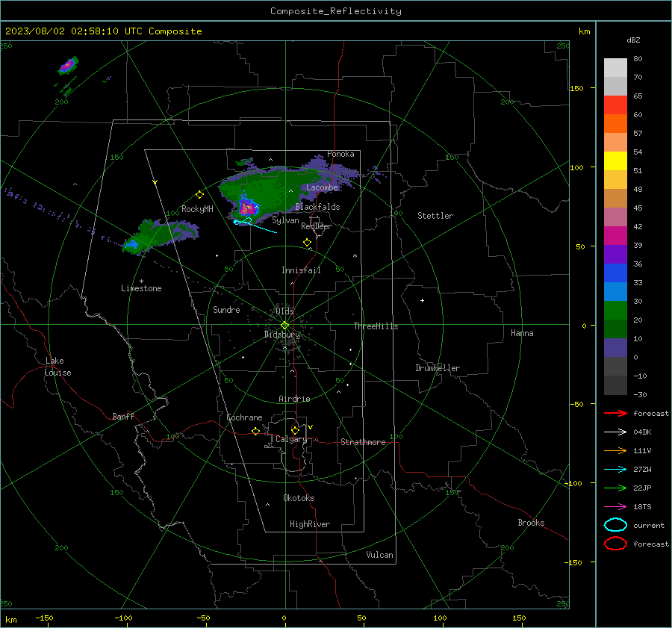The width and height of the screenshot is (672, 628).
Task: Click the RedDeer city label
Action: [x=317, y=226]
